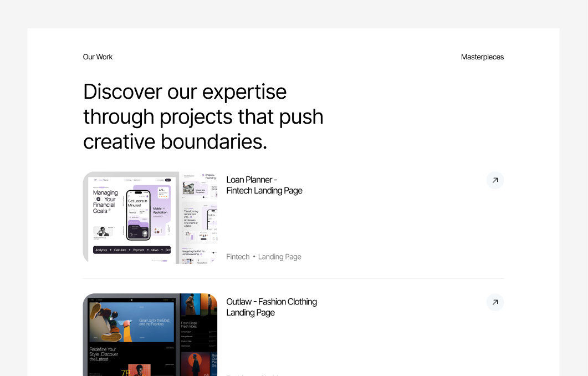The width and height of the screenshot is (588, 376).
Task: Click 'Redefine Your Style' text in Outlaw preview
Action: [x=104, y=354]
